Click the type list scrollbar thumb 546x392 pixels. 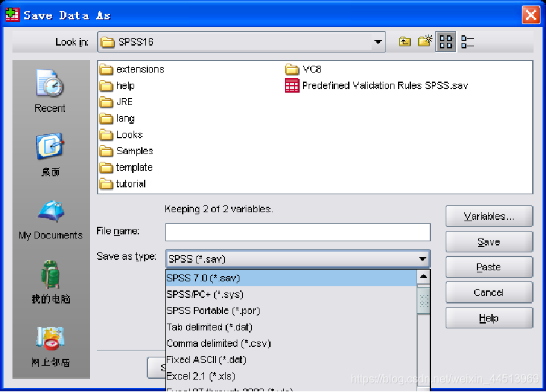click(424, 299)
